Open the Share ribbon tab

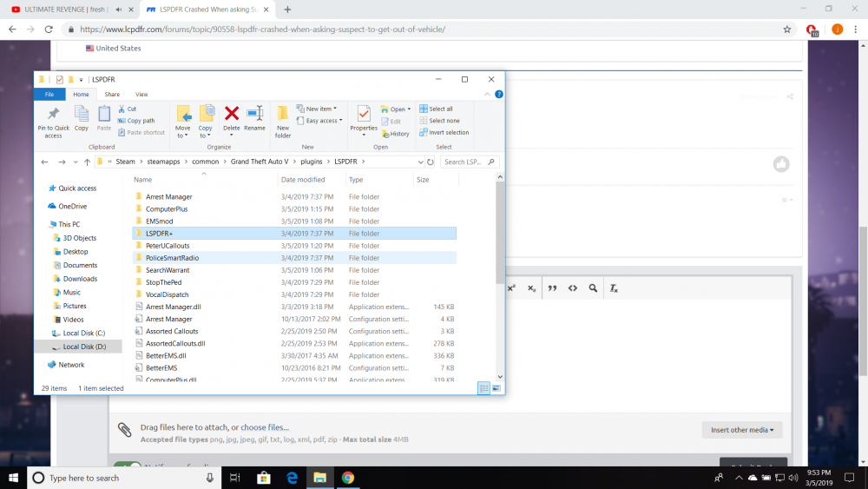point(112,94)
